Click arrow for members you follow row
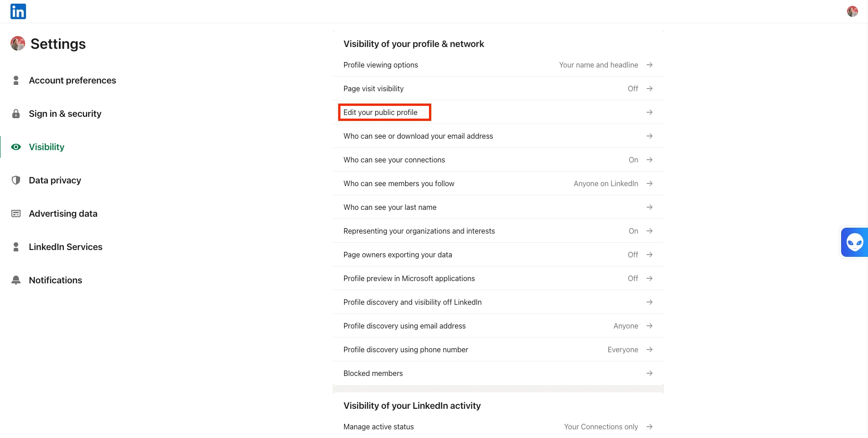The image size is (868, 438). (649, 183)
